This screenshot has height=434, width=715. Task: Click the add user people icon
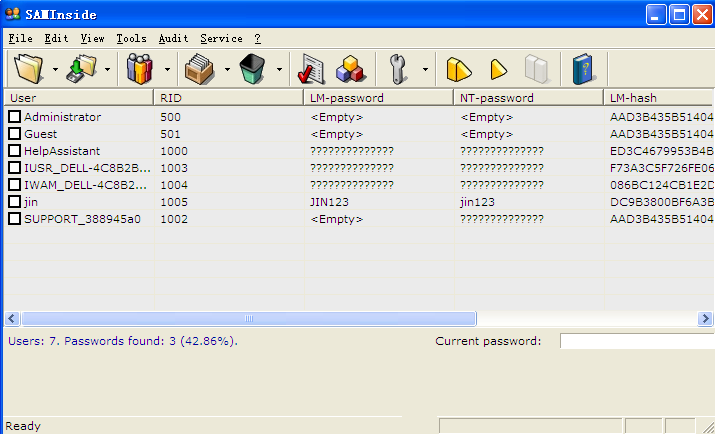coord(139,69)
